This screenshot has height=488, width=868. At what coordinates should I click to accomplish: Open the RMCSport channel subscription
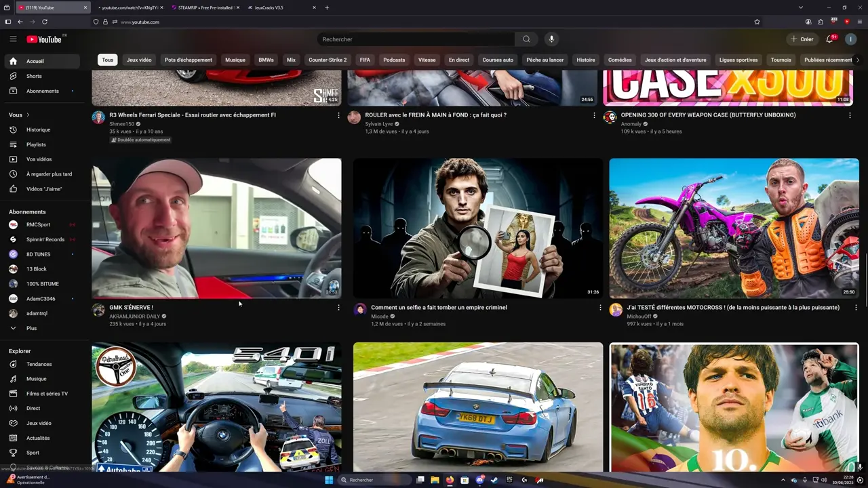pyautogui.click(x=41, y=224)
